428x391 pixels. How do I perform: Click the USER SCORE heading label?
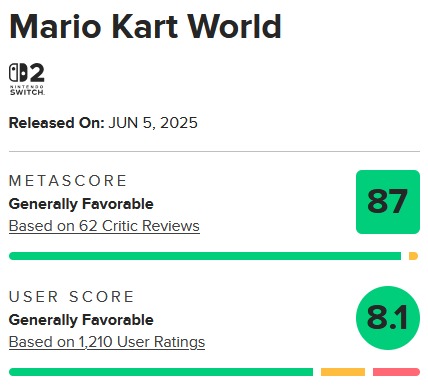pyautogui.click(x=71, y=297)
